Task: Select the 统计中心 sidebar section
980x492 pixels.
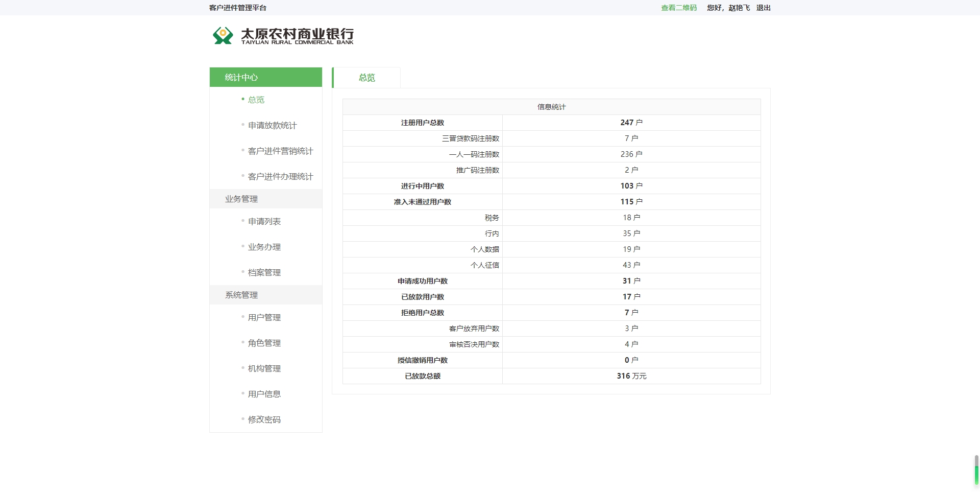Action: click(266, 77)
